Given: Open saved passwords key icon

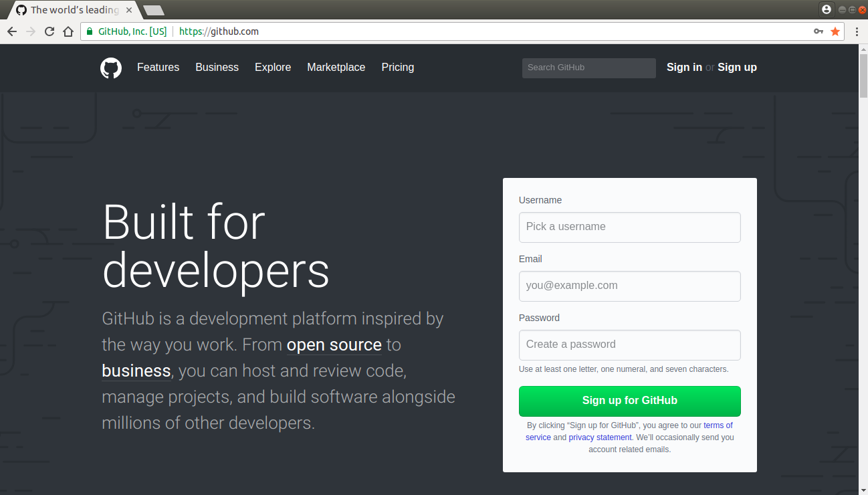Looking at the screenshot, I should pos(819,31).
